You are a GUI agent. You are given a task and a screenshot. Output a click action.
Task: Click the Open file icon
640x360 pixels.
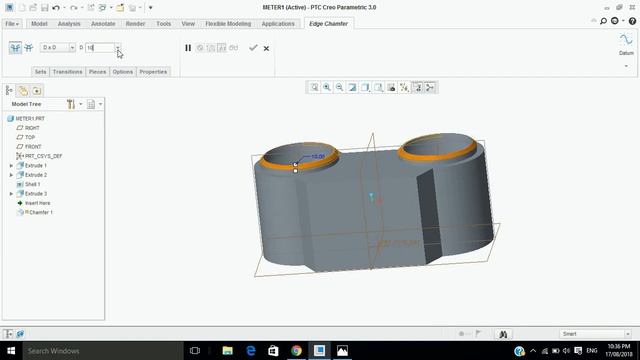pos(33,7)
